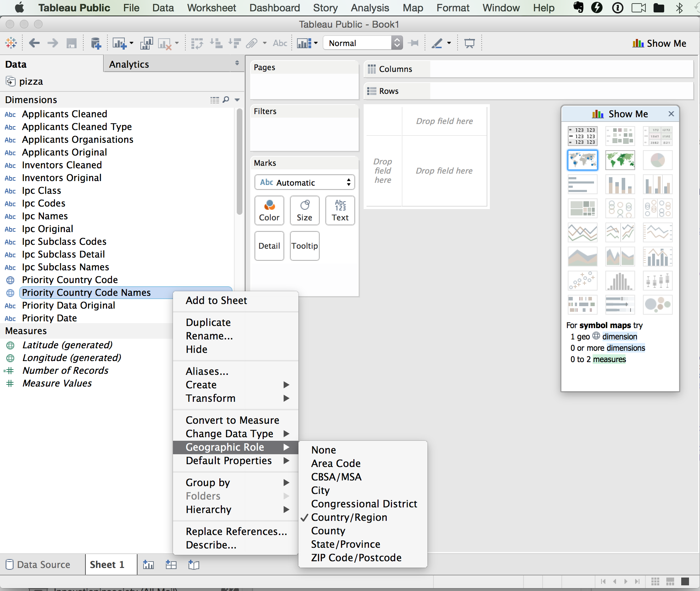700x591 pixels.
Task: Expand the Default Properties submenu
Action: [x=235, y=461]
